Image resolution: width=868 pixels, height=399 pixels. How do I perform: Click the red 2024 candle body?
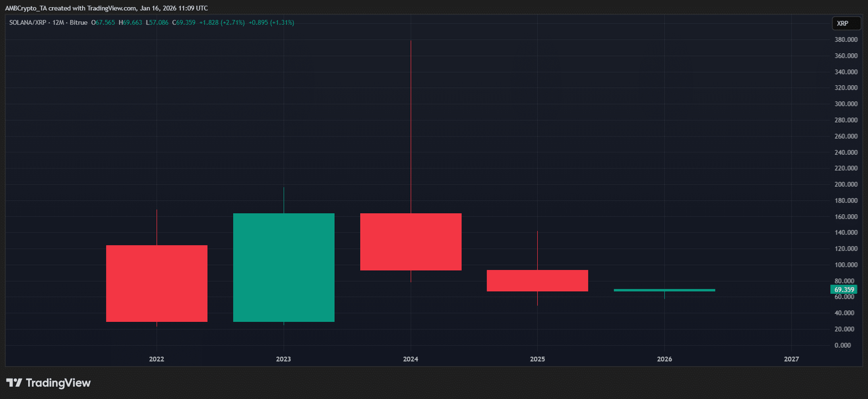pyautogui.click(x=411, y=242)
